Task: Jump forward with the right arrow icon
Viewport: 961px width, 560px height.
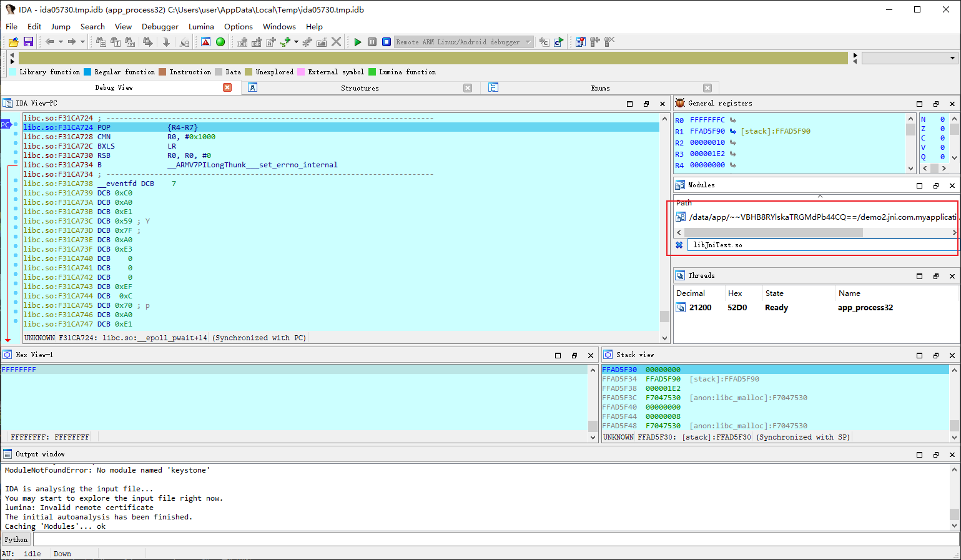Action: point(72,42)
